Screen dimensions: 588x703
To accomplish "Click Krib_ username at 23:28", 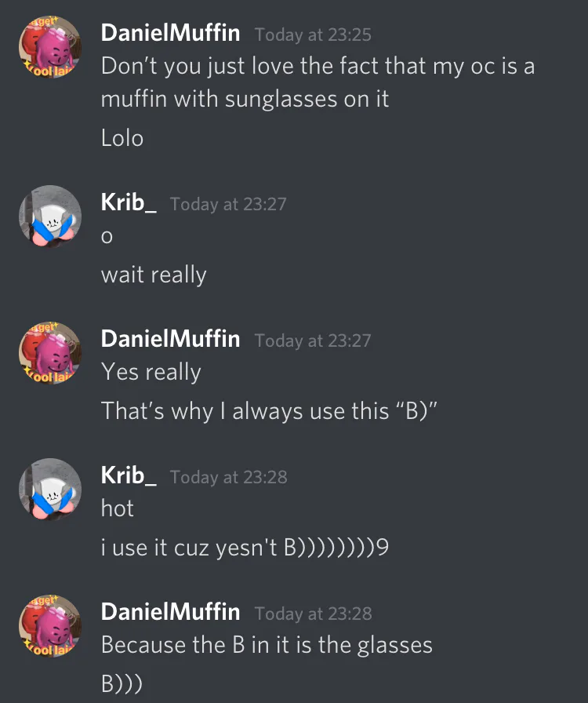I will (129, 475).
